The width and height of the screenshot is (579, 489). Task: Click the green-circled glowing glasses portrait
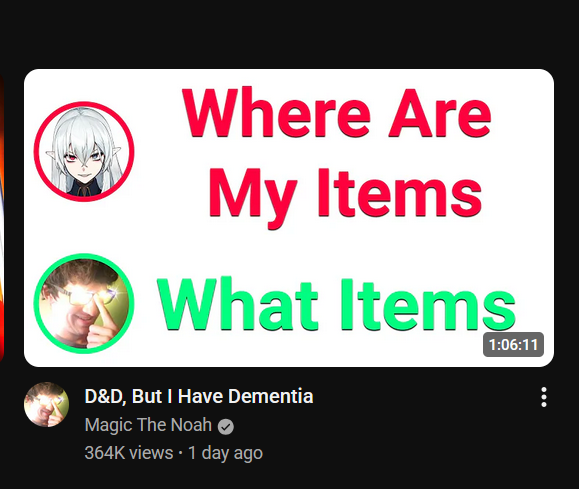(x=84, y=304)
